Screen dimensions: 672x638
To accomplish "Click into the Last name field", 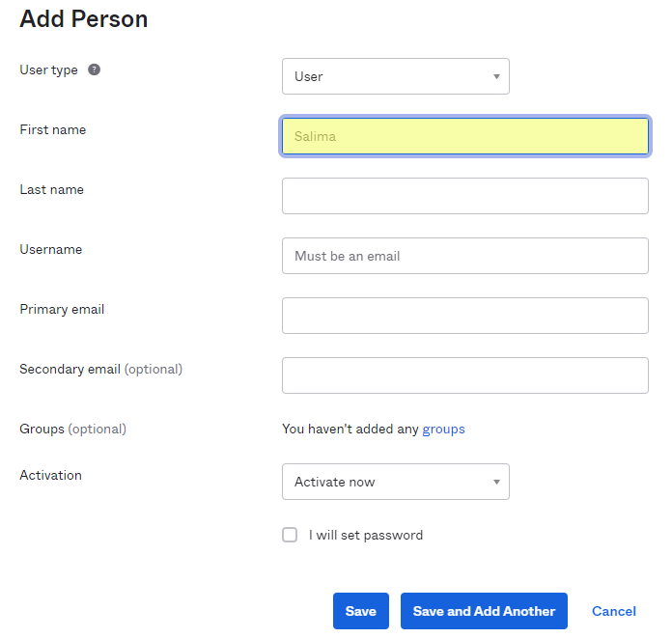I will 464,196.
